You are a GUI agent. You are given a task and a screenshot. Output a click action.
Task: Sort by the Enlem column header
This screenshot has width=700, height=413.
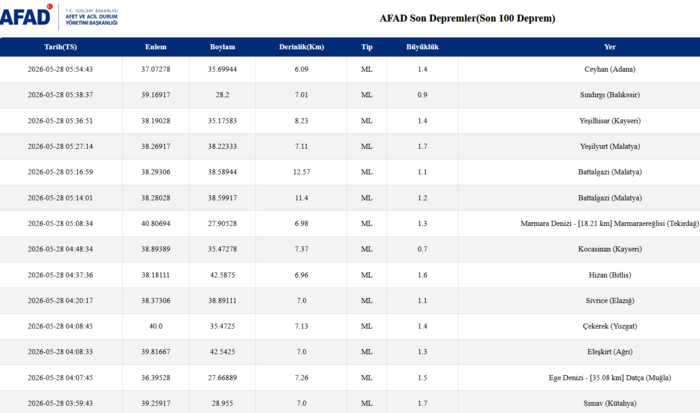coord(155,47)
